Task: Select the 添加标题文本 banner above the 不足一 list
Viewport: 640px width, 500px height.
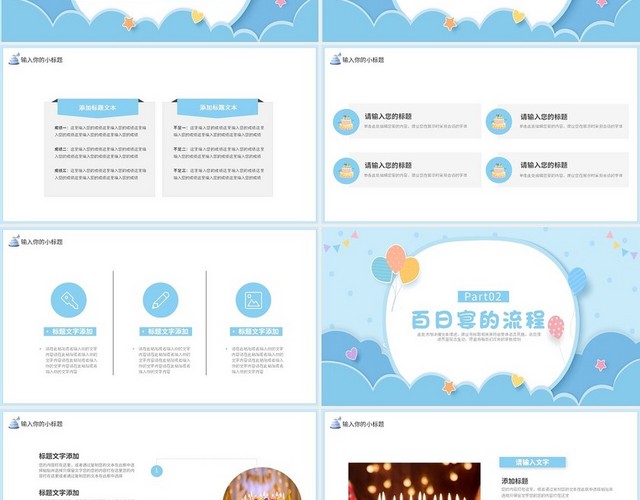Action: point(218,108)
